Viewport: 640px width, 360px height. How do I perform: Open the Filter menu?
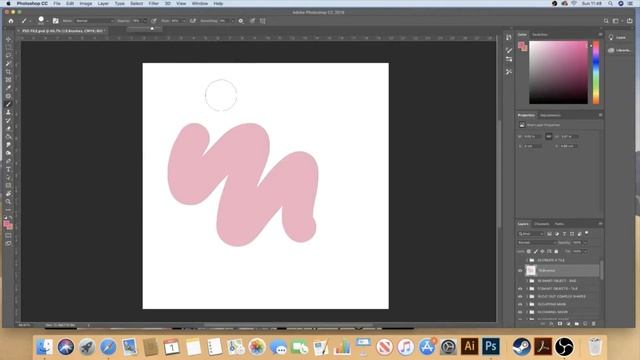pyautogui.click(x=153, y=4)
